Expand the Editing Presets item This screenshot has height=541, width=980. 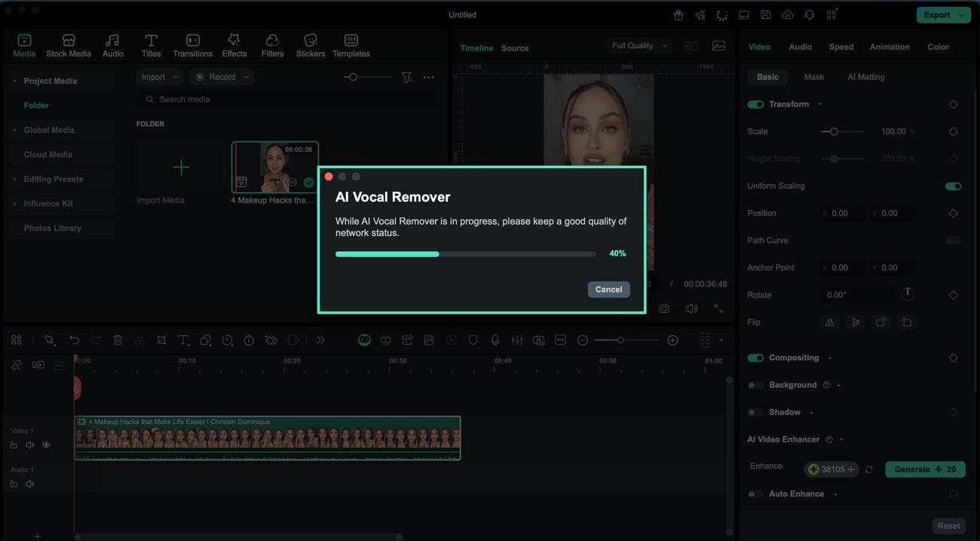point(15,179)
